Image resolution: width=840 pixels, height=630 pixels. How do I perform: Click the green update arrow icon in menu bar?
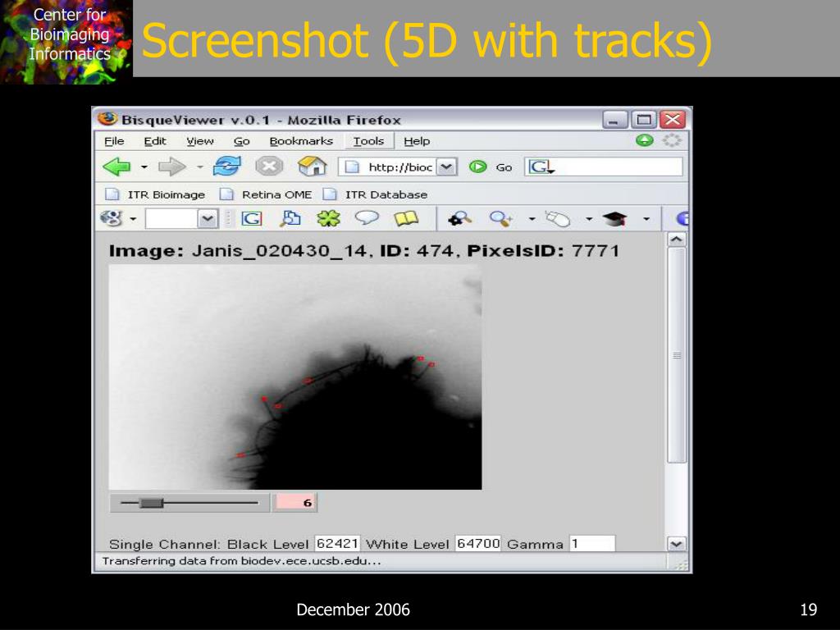(644, 140)
